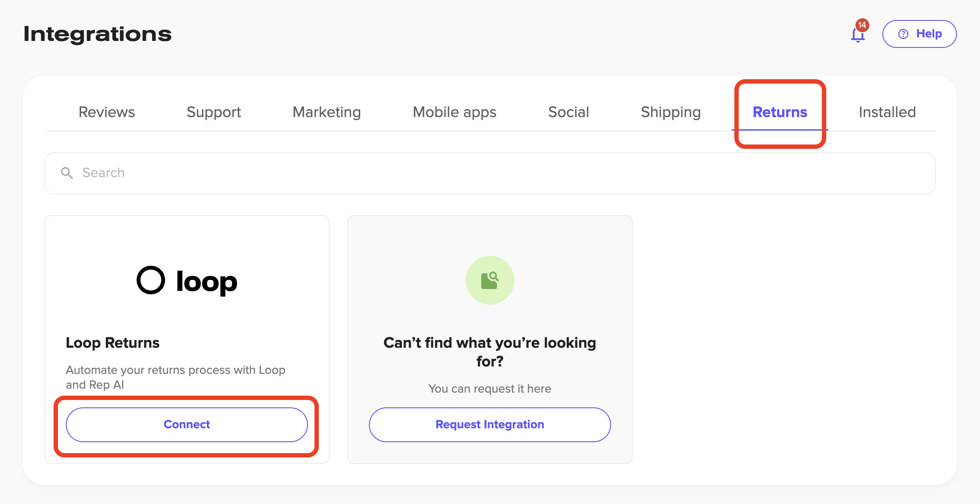980x504 pixels.
Task: Switch to the Reviews tab
Action: [x=107, y=112]
